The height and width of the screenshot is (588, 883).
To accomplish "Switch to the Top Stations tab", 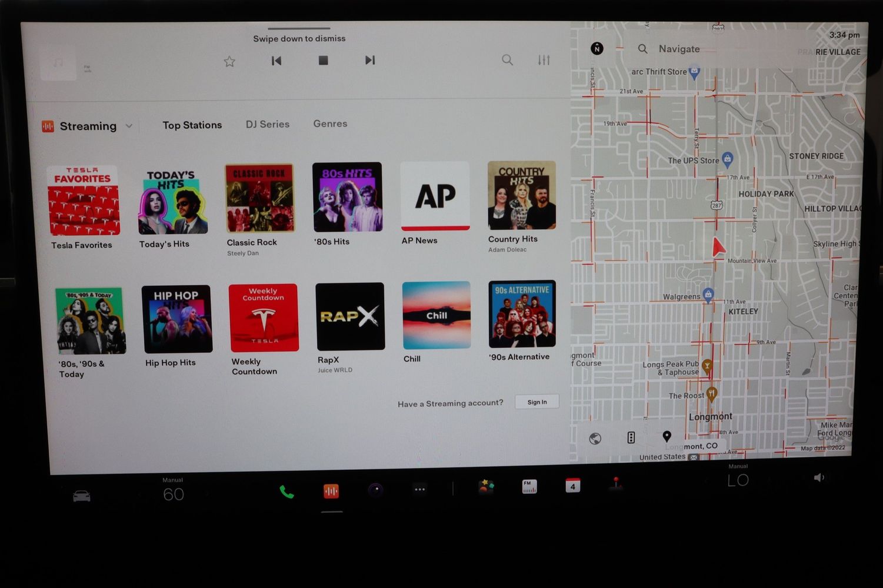I will coord(192,125).
